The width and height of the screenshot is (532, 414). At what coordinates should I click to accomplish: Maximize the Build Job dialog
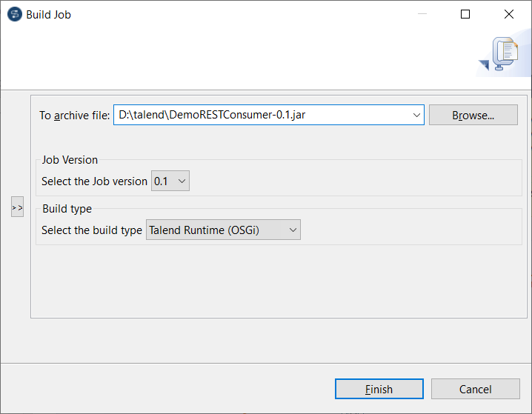[x=465, y=14]
